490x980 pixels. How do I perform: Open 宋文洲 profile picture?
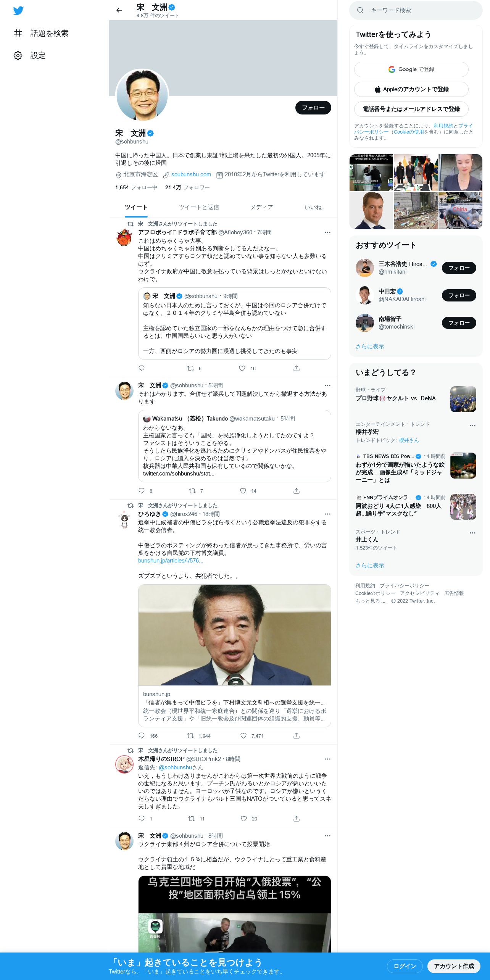(x=142, y=95)
